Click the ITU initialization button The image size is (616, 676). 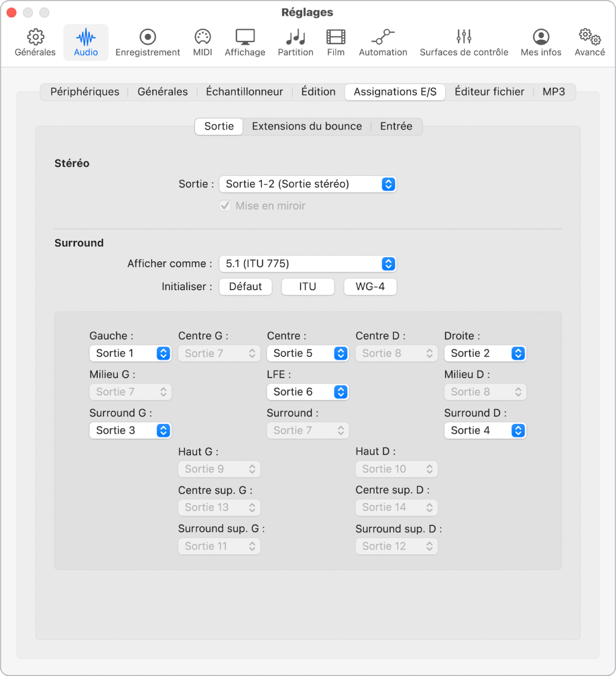(x=308, y=287)
